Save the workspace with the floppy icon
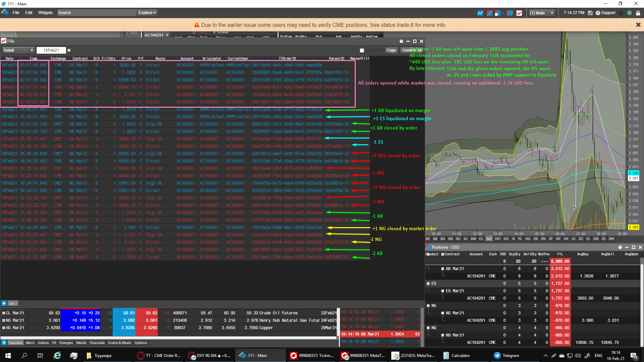The width and height of the screenshot is (644, 362). 590,13
